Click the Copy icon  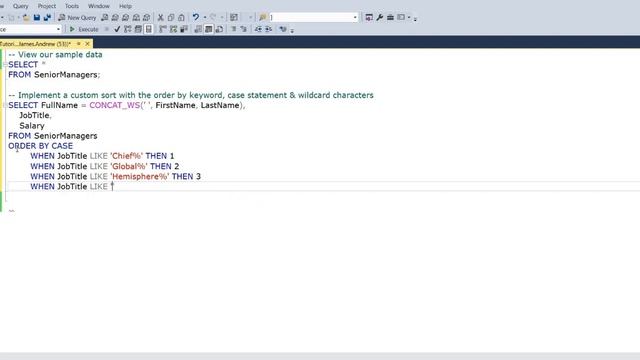(171, 18)
